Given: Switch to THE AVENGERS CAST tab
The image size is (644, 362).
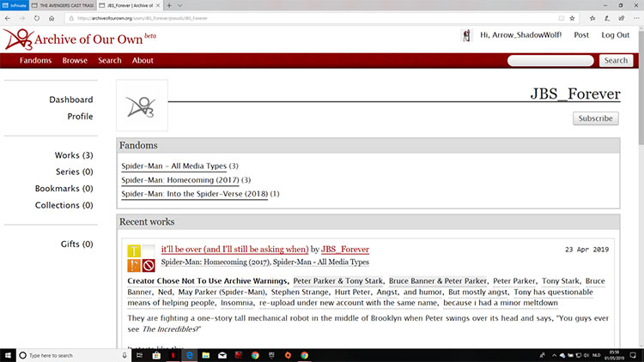Looking at the screenshot, I should [63, 5].
